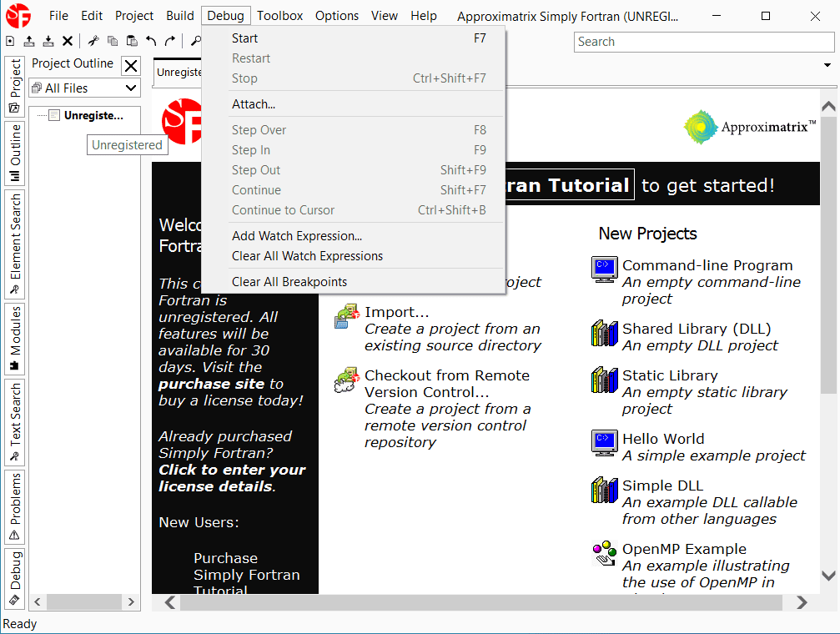840x634 pixels.
Task: Click the Checkout from Remote Version Control icon
Action: click(347, 380)
